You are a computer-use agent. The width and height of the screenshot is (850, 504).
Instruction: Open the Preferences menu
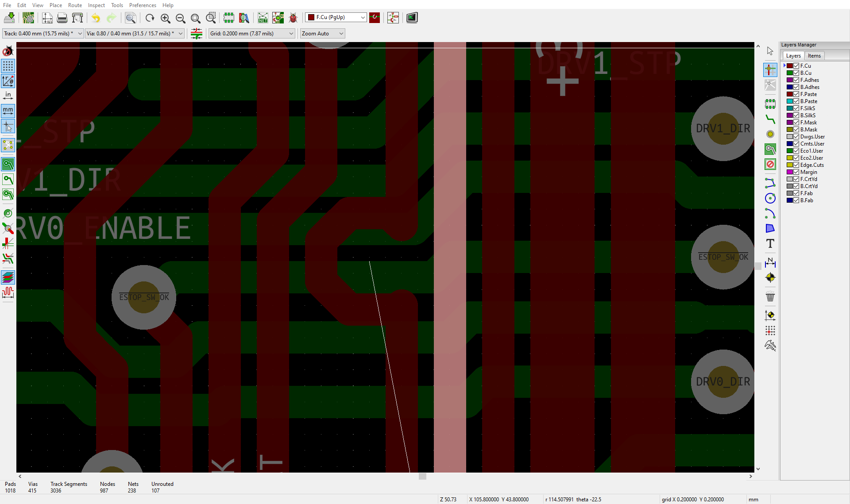[x=143, y=5]
